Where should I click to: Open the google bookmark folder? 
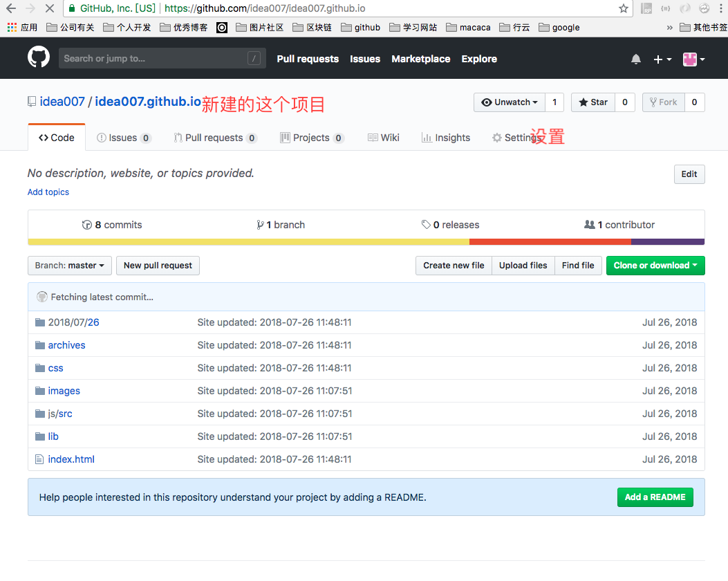click(x=559, y=28)
